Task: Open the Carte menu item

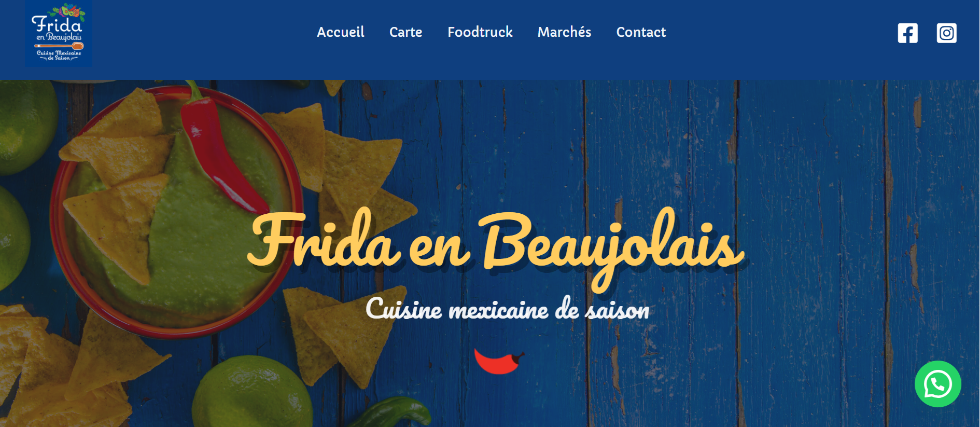Action: click(x=405, y=32)
